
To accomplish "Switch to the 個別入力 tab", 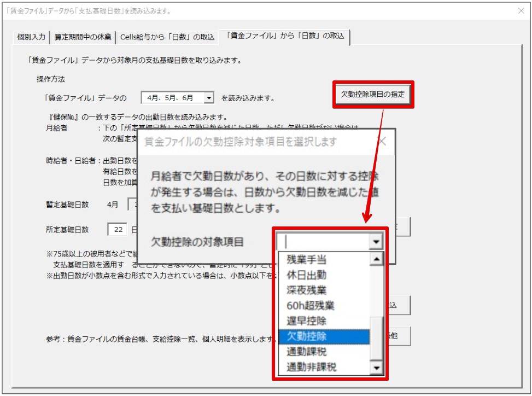I will point(31,37).
